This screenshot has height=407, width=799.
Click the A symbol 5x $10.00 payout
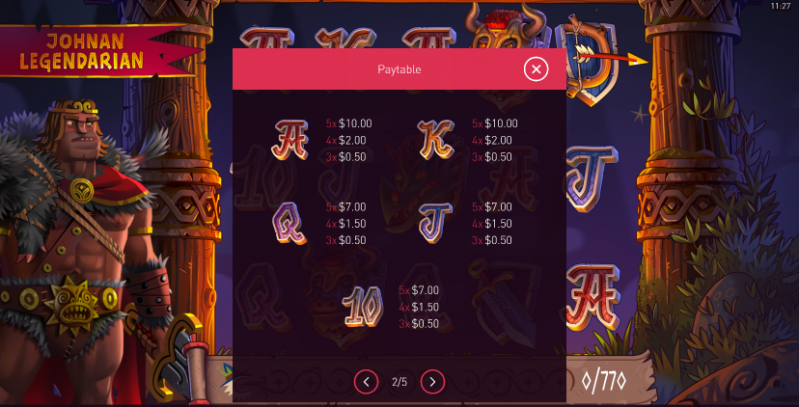pos(349,123)
